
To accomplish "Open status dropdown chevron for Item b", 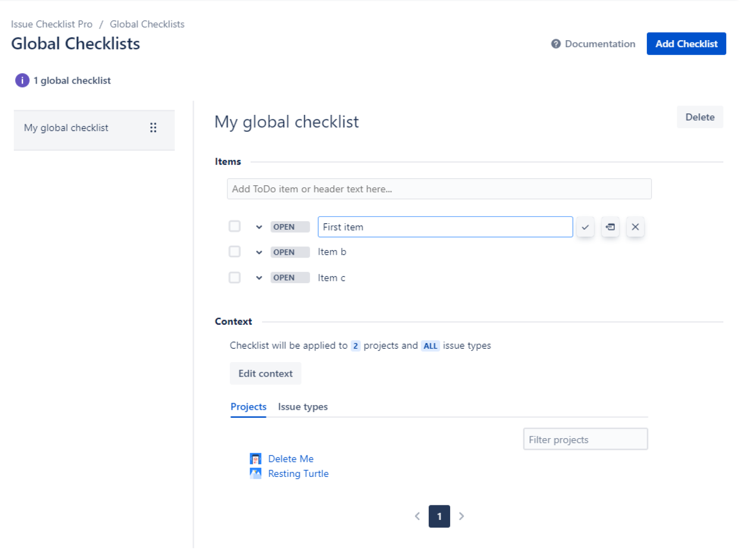I will coord(259,252).
